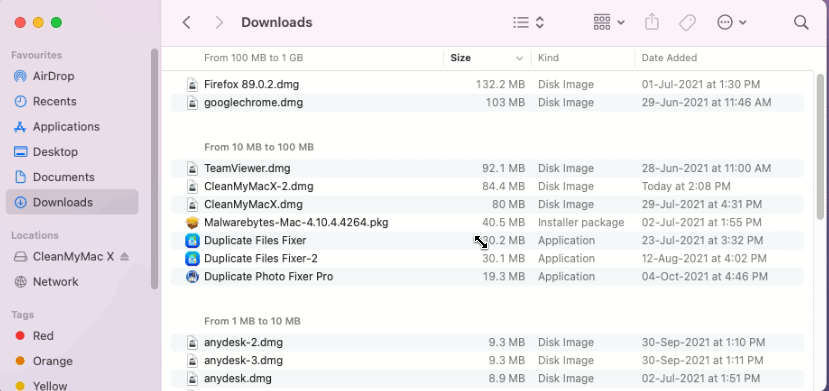This screenshot has height=391, width=829.
Task: Click the Duplicate Files Fixer-2 app icon
Action: pyautogui.click(x=192, y=258)
